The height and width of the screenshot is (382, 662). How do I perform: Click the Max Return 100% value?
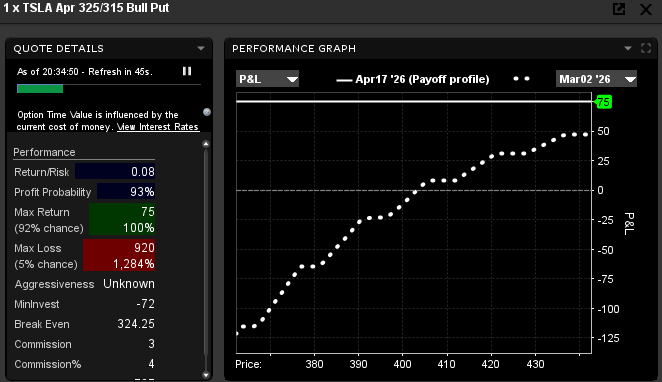coord(138,228)
